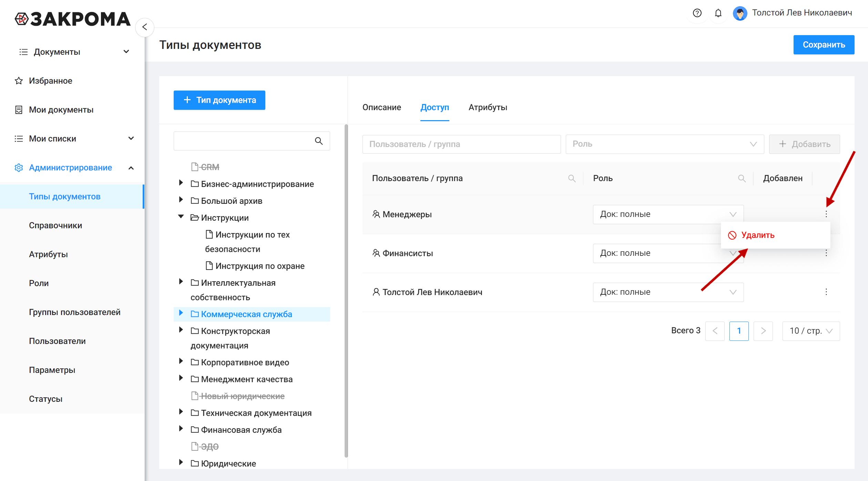The image size is (868, 481).
Task: Open Справочники in the sidebar
Action: tap(55, 226)
